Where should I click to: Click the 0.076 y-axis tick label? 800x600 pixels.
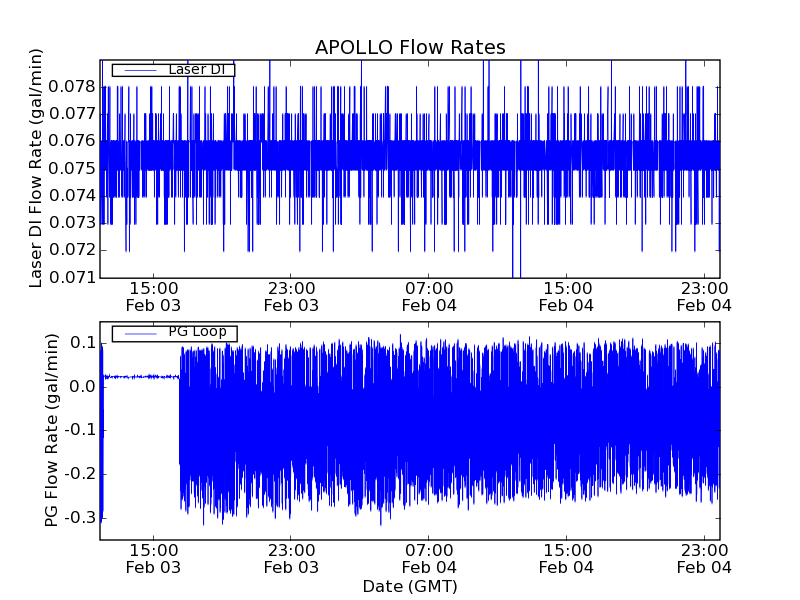72,141
